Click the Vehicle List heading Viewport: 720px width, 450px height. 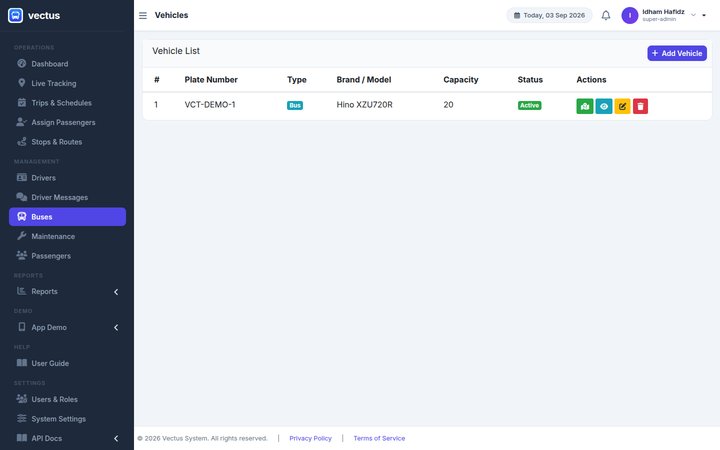(176, 51)
